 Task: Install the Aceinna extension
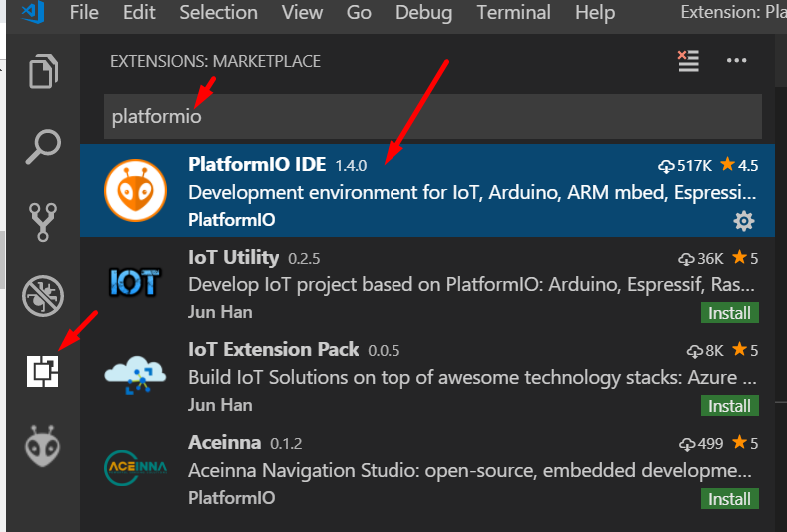729,498
